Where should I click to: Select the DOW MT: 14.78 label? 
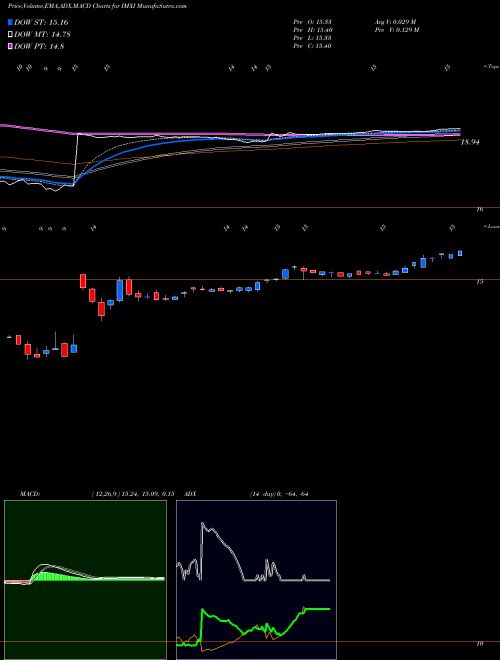click(42, 35)
